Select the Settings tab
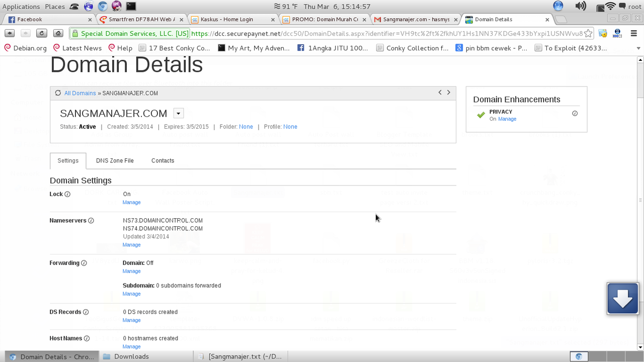Image resolution: width=644 pixels, height=362 pixels. (x=68, y=161)
